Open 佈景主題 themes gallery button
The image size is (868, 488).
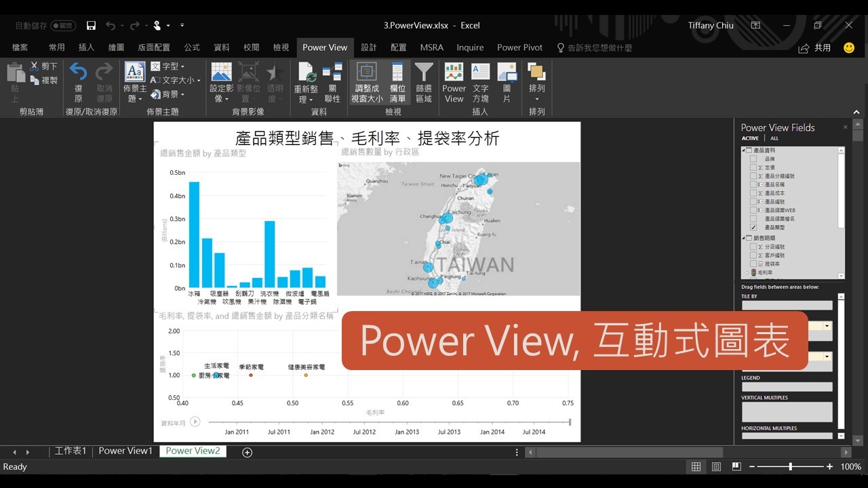pos(135,82)
